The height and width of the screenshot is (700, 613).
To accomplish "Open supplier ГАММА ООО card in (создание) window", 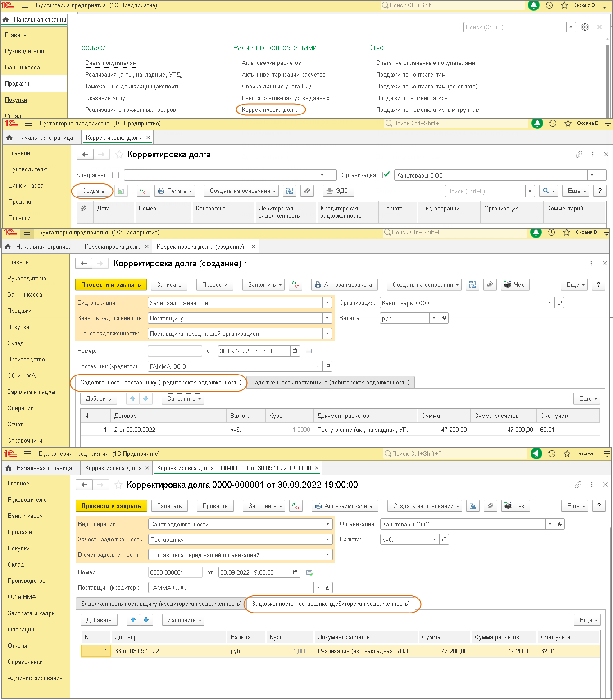I will coord(327,366).
